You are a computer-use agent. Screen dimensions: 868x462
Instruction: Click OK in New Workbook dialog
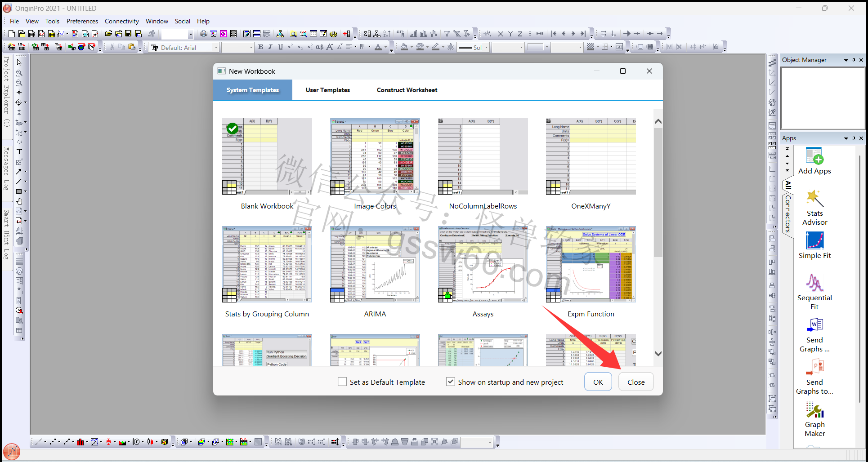[598, 382]
